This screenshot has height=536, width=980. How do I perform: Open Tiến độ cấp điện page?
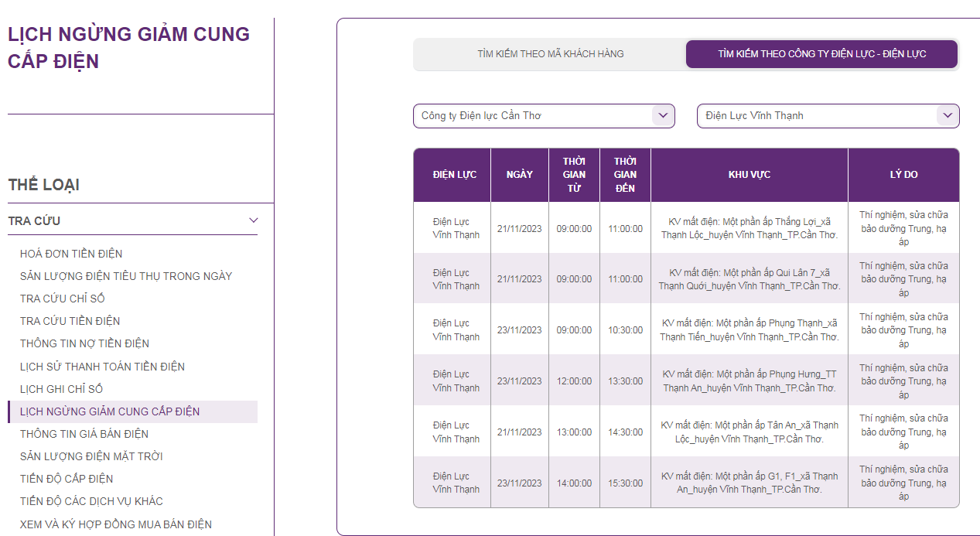[67, 479]
